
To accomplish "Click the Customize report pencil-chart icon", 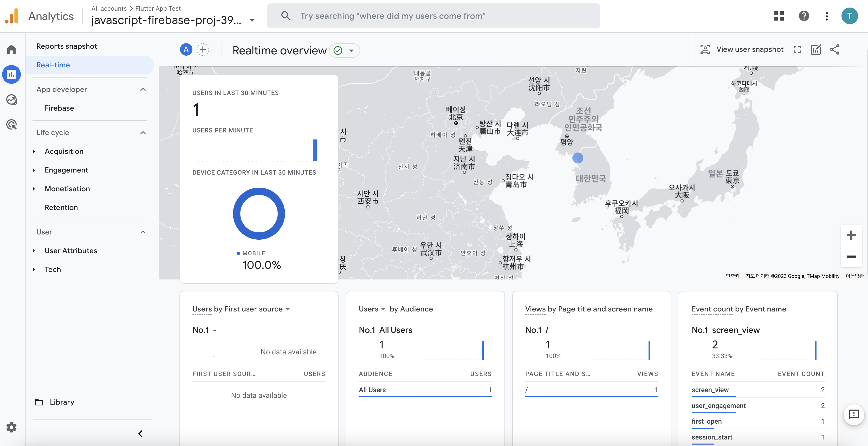I will point(815,49).
